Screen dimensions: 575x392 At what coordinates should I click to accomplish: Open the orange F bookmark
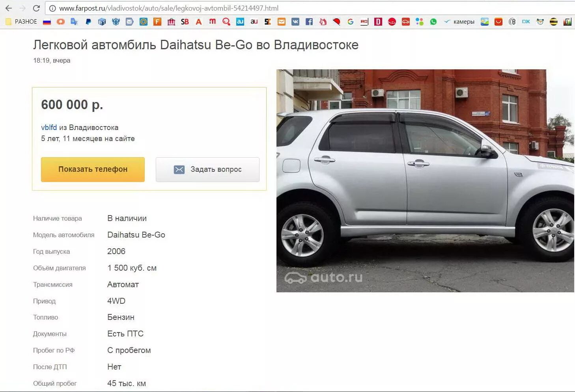(157, 22)
